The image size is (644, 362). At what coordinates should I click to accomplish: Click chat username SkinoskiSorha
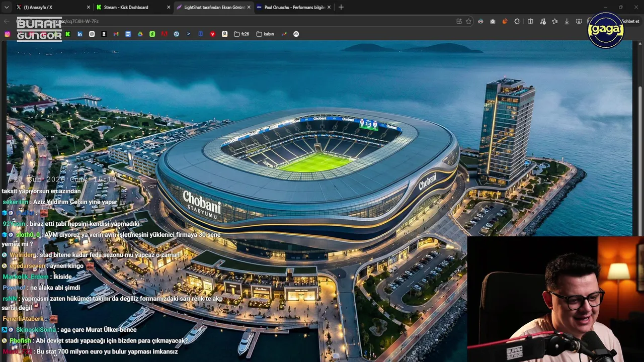pos(36,330)
